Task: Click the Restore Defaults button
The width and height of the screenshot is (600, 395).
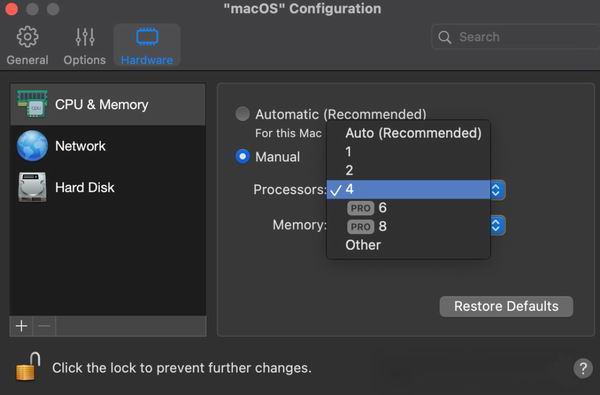Action: coord(506,306)
